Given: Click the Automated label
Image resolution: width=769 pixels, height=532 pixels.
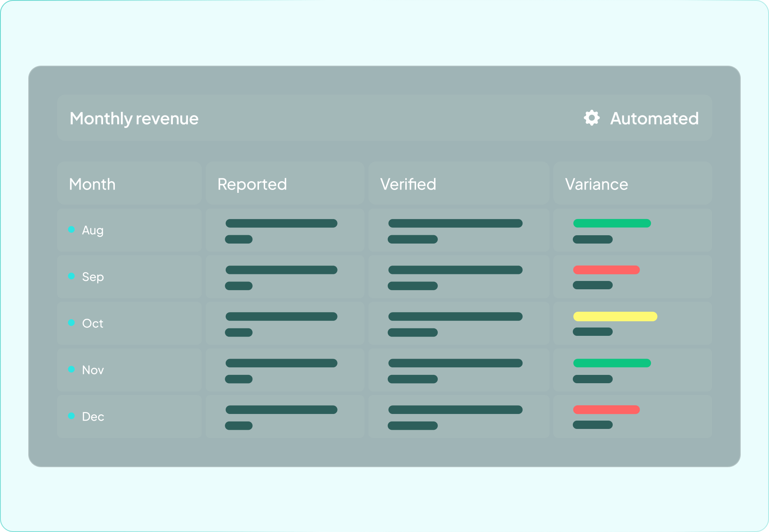Looking at the screenshot, I should 654,118.
